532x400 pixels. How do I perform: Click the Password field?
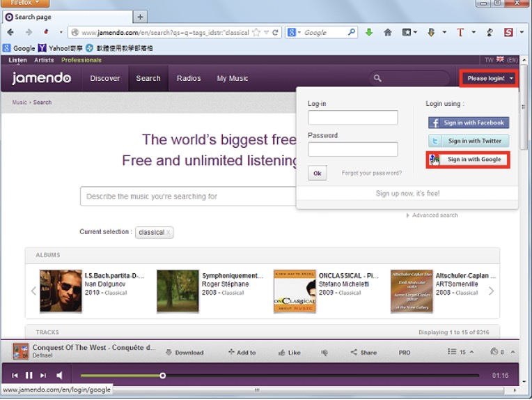353,149
